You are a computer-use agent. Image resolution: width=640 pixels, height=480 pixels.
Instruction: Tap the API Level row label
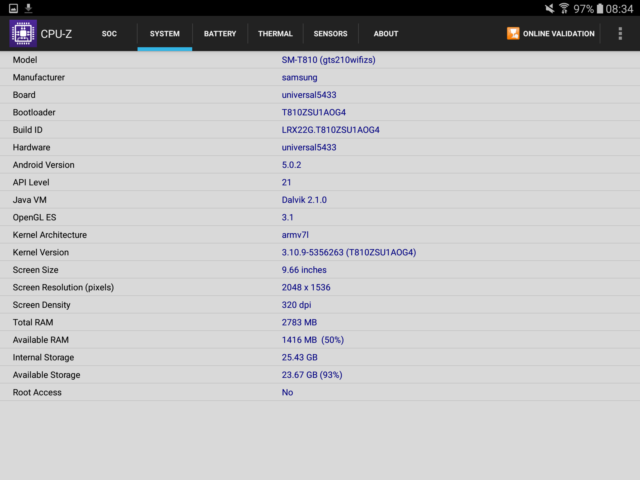point(31,182)
